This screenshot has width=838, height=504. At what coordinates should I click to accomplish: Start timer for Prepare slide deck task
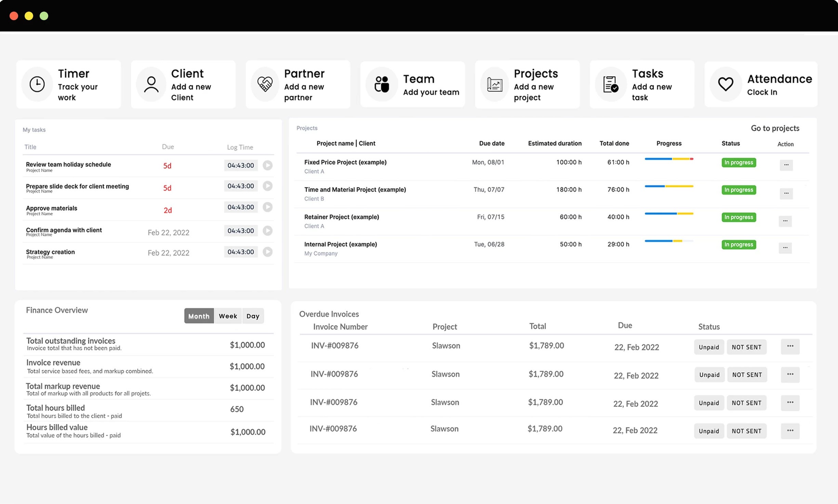pos(268,186)
